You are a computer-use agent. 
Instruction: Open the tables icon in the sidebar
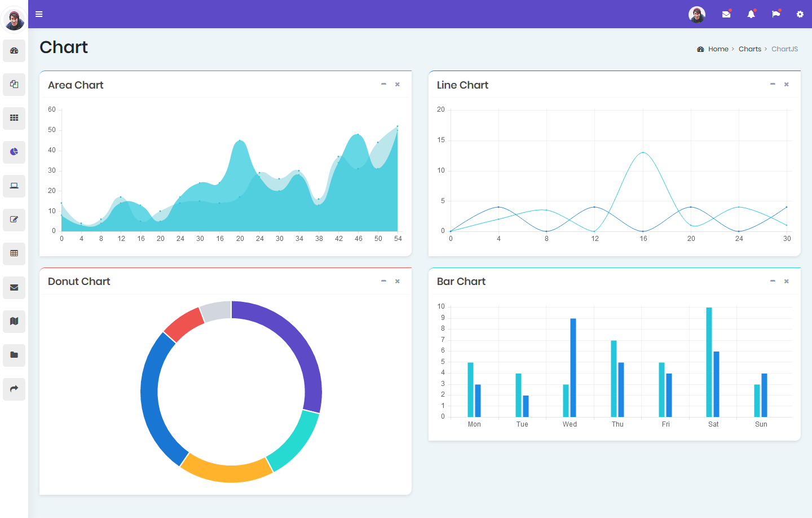14,254
